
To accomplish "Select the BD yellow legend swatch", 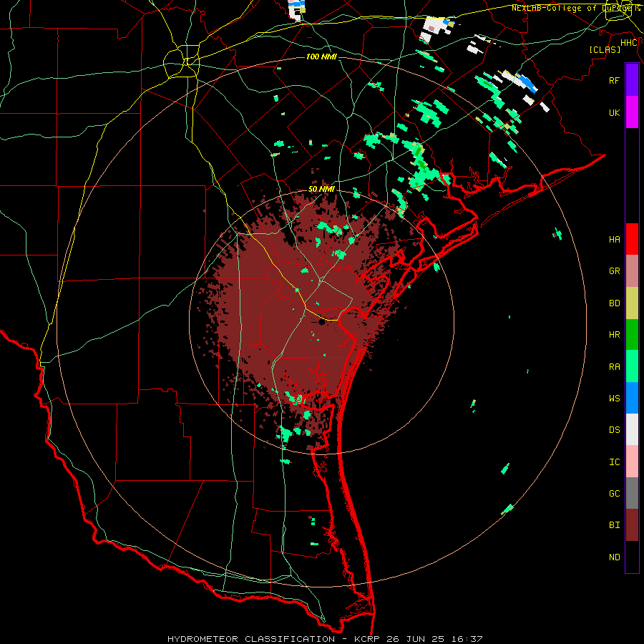I will pos(632,303).
